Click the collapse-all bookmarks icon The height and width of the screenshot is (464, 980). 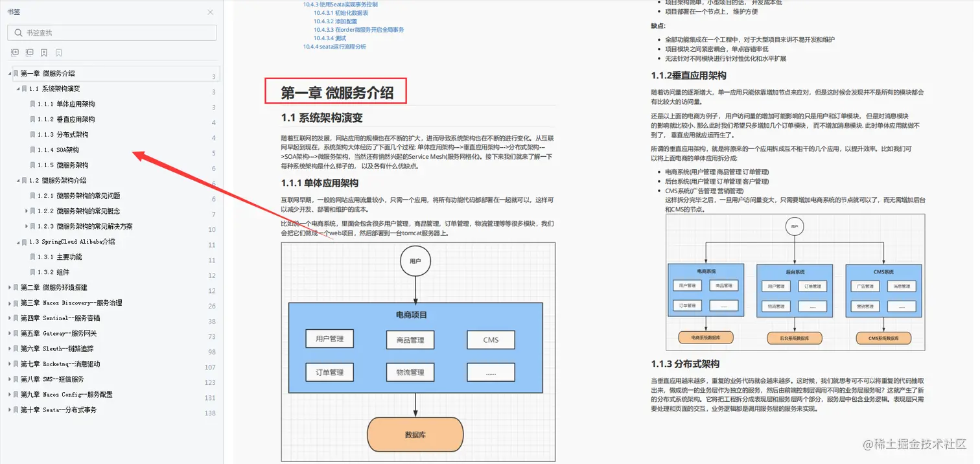pyautogui.click(x=29, y=52)
